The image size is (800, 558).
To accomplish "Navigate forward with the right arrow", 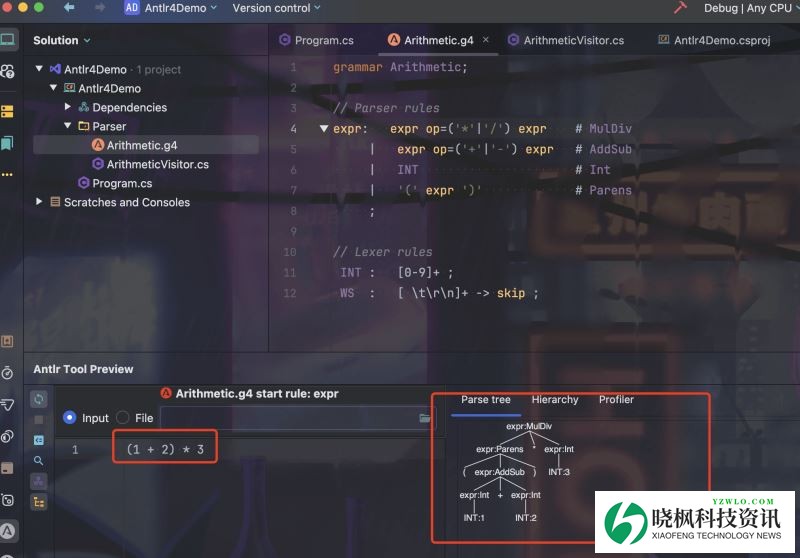I will (x=99, y=8).
